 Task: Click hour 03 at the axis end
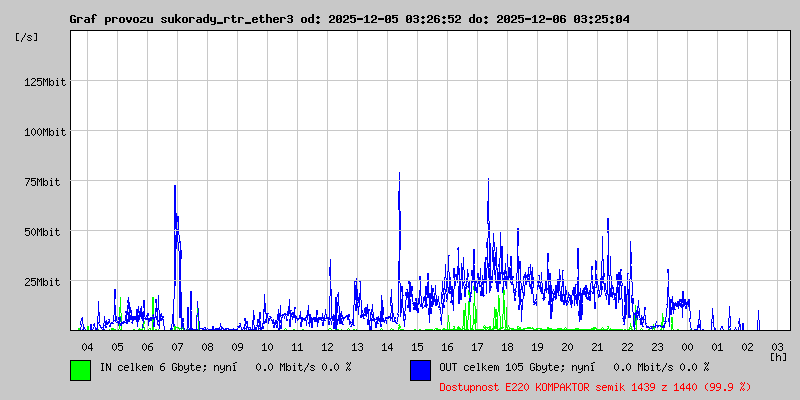(777, 346)
